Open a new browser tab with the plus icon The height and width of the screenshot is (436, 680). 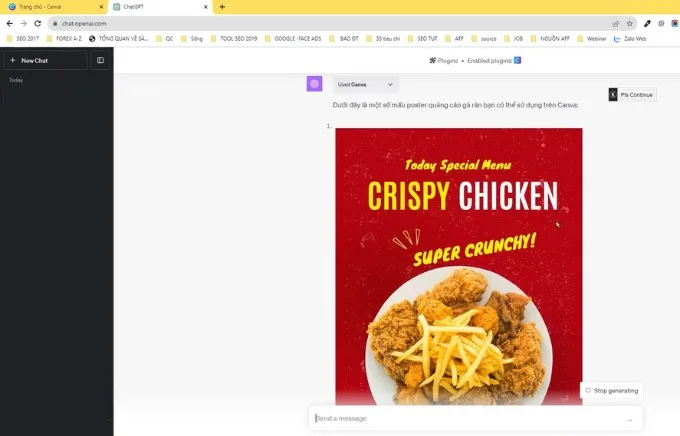click(222, 7)
